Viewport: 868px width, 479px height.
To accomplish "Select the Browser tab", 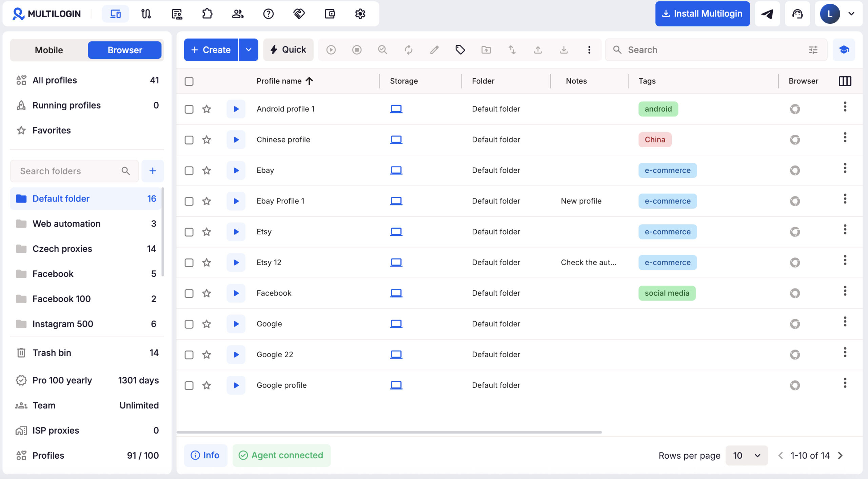I will pos(125,50).
